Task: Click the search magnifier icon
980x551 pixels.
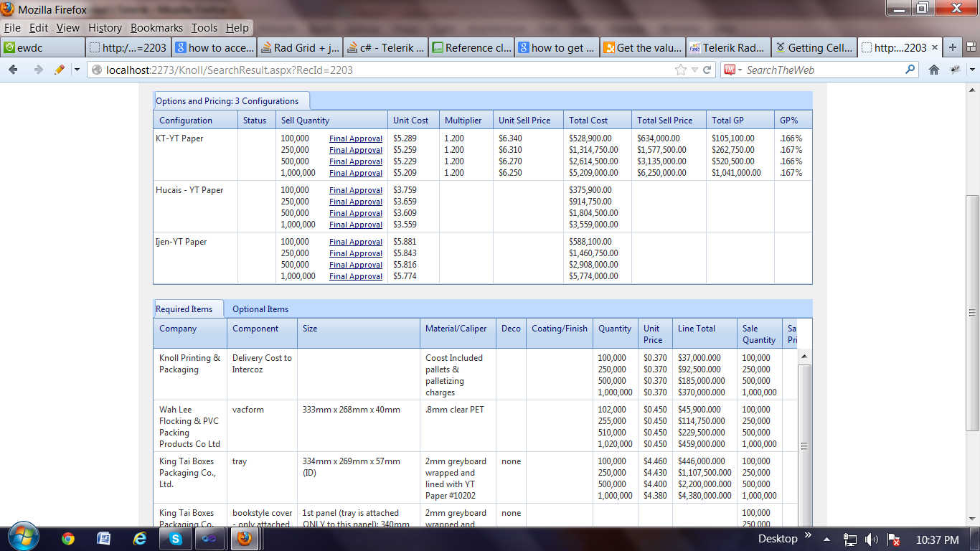Action: [x=910, y=70]
